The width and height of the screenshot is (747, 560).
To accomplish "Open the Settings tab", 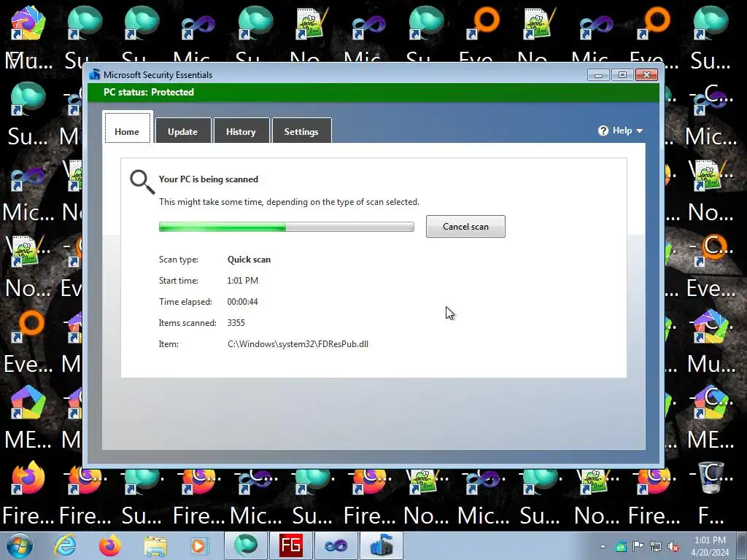I will click(x=301, y=131).
